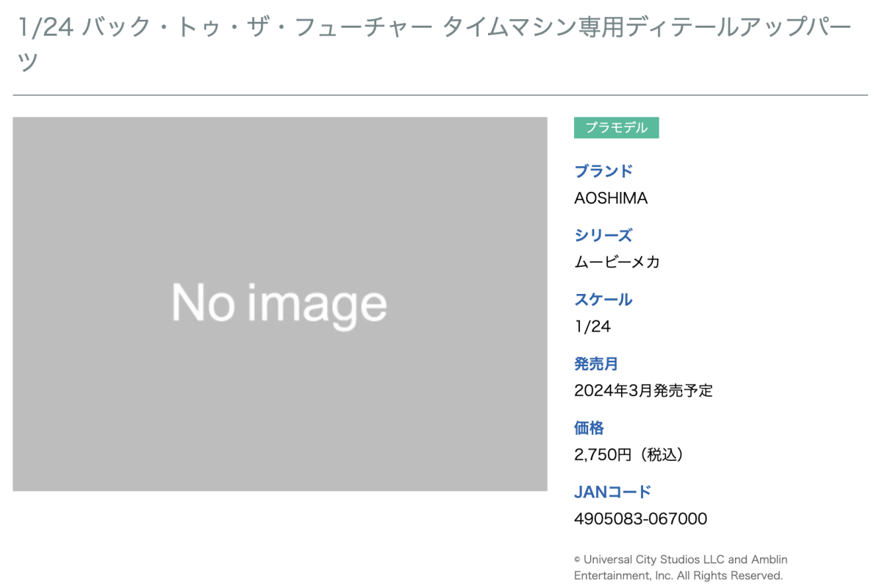Open the ムービーメカ series link
This screenshot has width=882, height=588.
point(616,262)
